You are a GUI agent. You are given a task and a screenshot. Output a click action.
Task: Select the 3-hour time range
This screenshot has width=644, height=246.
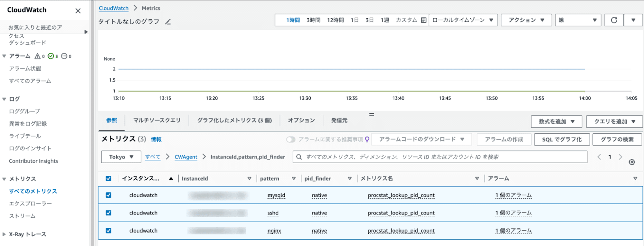click(x=313, y=20)
